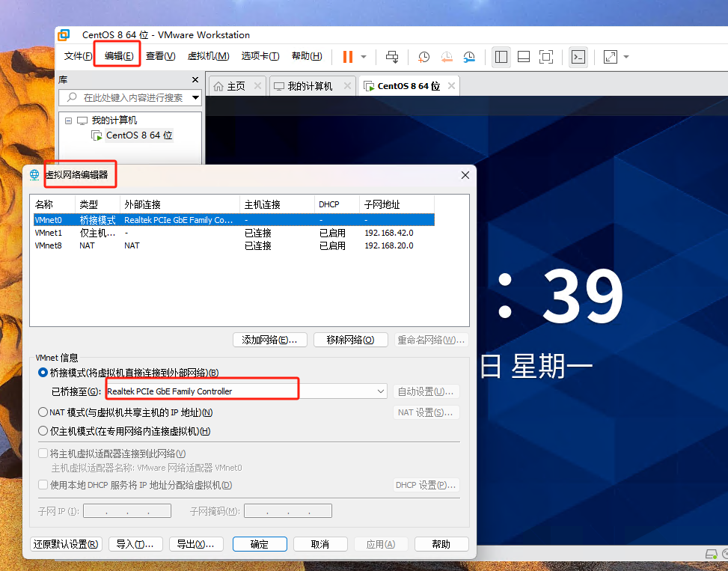Image resolution: width=728 pixels, height=571 pixels.
Task: Pause the virtual machine from the toolbar
Action: [x=348, y=57]
